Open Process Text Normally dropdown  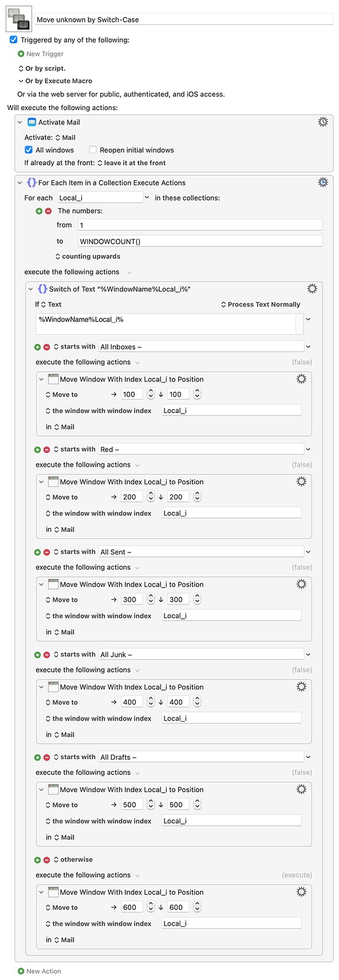260,304
